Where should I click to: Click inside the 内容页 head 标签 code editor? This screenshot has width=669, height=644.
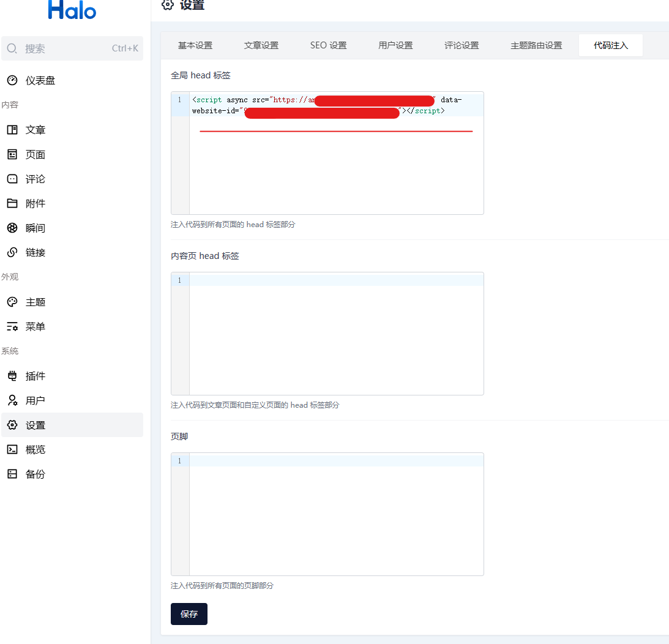327,333
